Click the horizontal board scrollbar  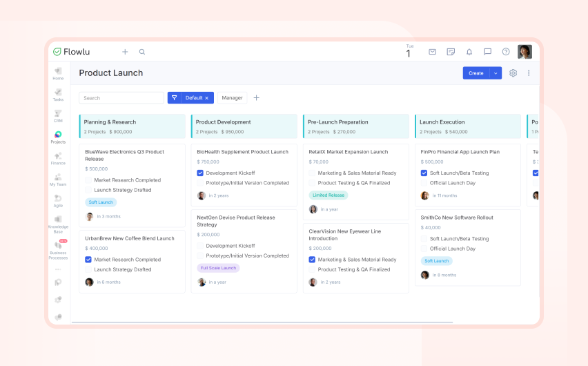[262, 322]
